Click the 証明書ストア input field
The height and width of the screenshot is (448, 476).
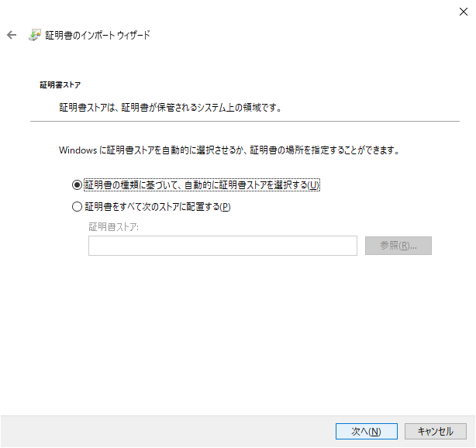pos(222,246)
